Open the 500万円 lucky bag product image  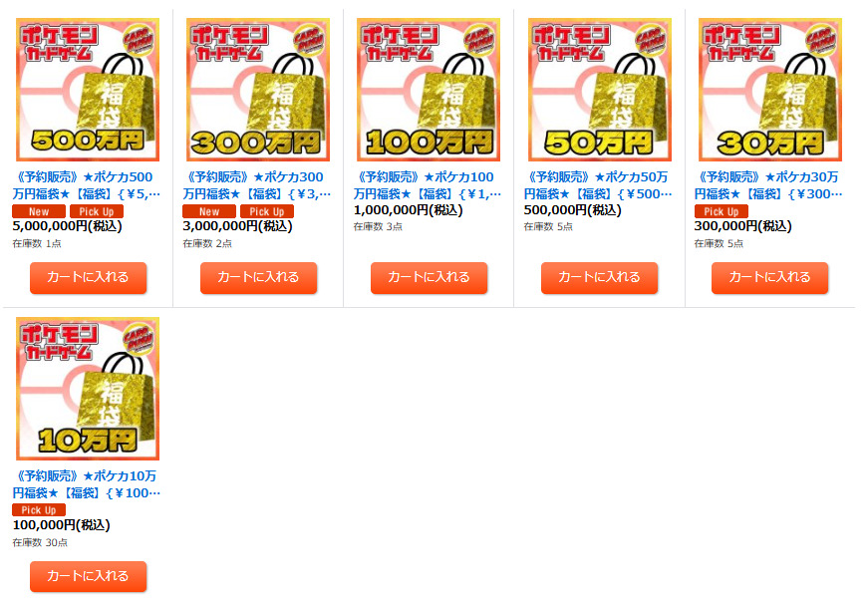[x=88, y=90]
